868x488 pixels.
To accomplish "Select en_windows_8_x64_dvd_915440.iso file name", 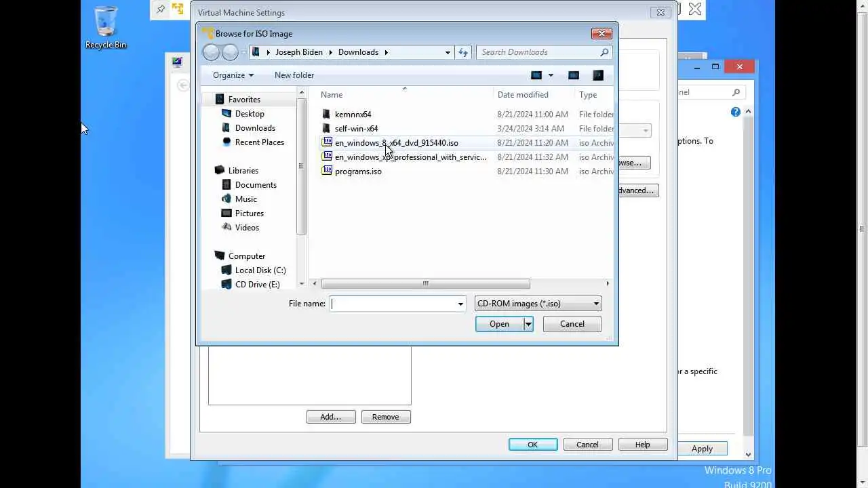I will click(397, 143).
